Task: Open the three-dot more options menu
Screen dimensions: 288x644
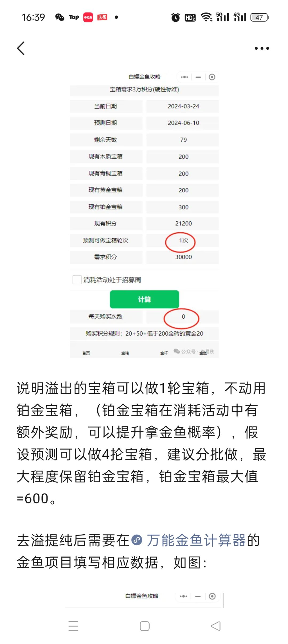Action: tap(262, 48)
